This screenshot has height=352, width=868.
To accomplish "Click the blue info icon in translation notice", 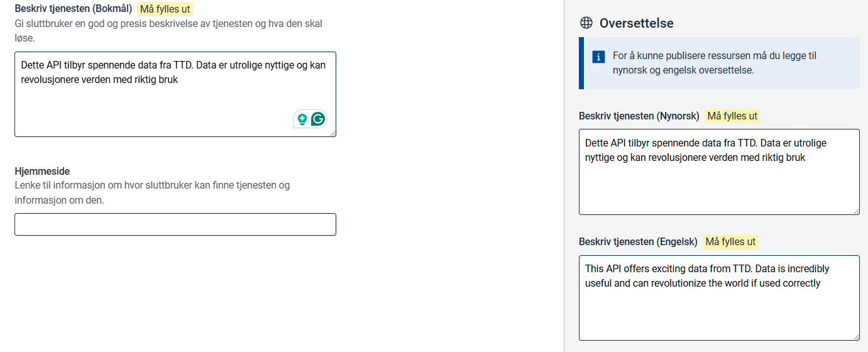I will coord(599,57).
